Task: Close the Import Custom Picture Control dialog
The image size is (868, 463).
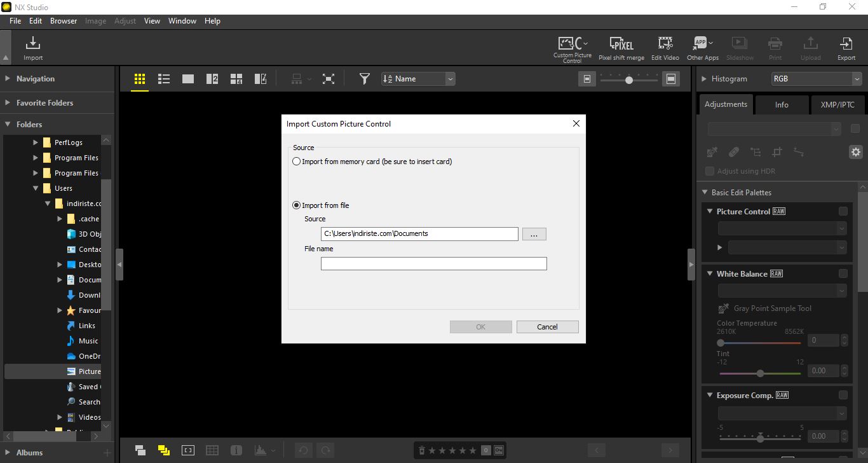Action: click(x=576, y=123)
